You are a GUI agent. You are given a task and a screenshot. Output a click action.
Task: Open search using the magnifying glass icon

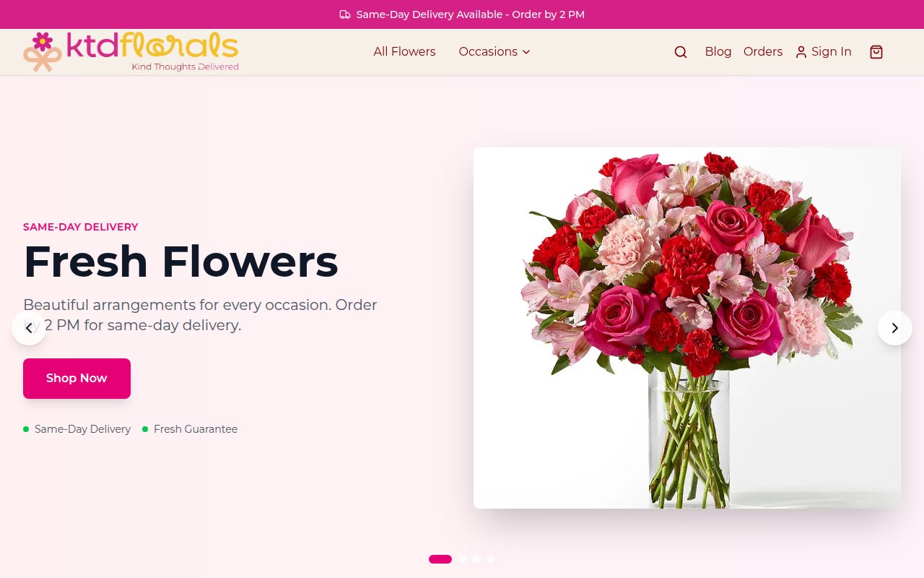coord(680,52)
